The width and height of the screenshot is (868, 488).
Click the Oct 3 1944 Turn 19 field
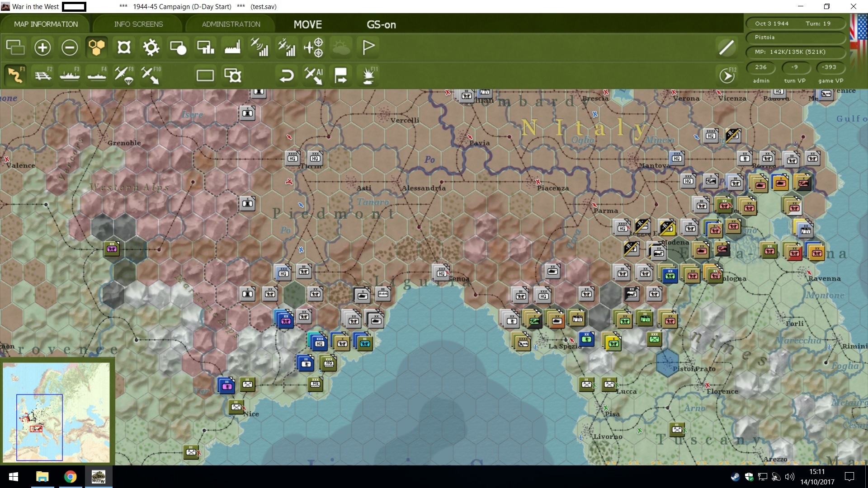796,23
